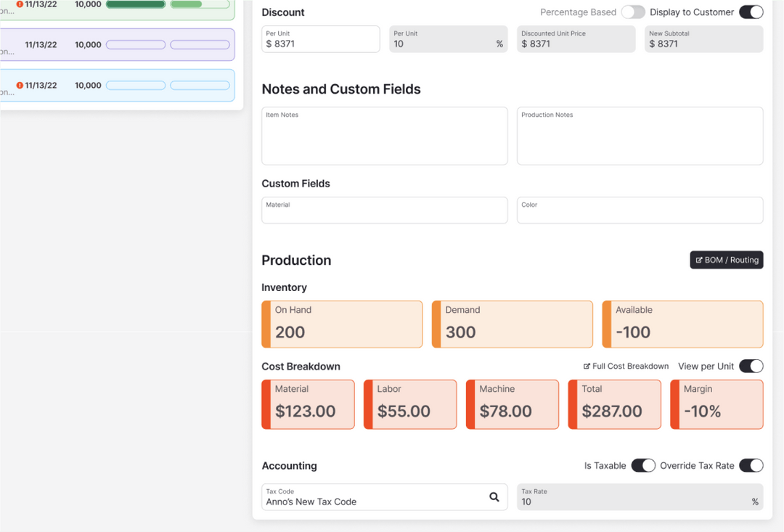The width and height of the screenshot is (784, 532).
Task: Disable the Override Tax Rate toggle
Action: point(751,465)
